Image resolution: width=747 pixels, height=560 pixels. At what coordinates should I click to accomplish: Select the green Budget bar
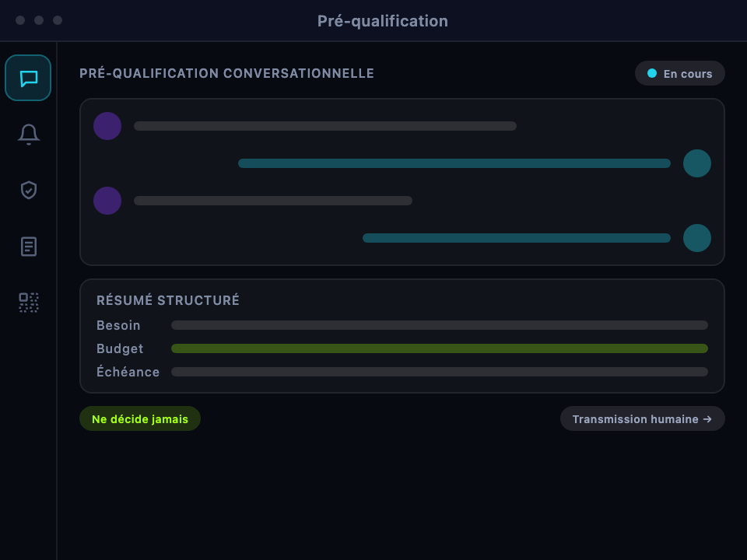tap(439, 348)
